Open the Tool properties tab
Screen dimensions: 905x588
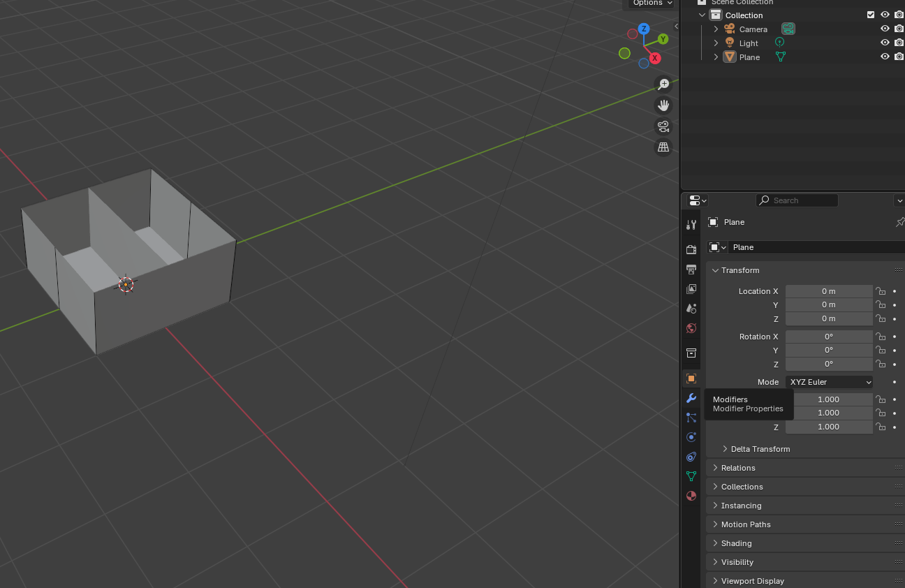[x=691, y=224]
